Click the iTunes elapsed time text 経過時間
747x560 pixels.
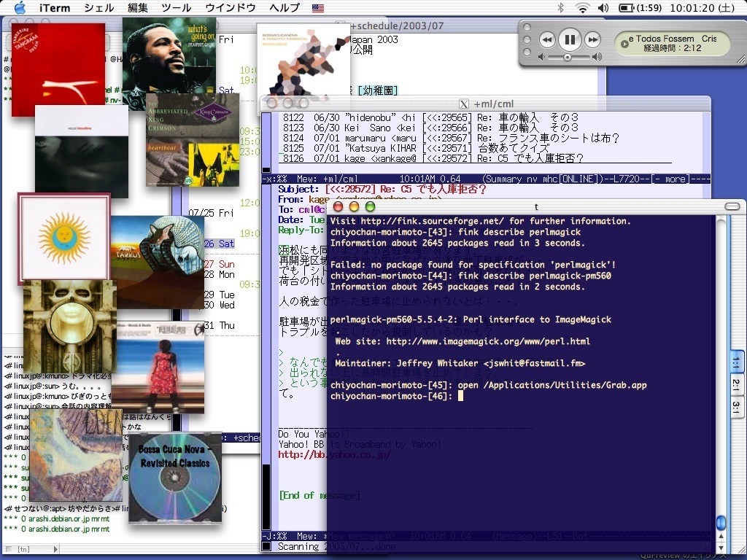pyautogui.click(x=672, y=48)
